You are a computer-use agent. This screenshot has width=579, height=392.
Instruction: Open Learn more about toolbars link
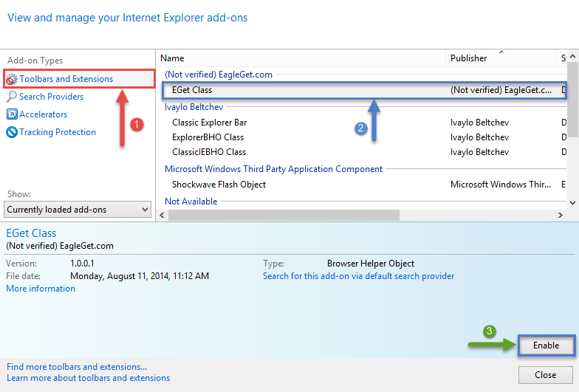point(88,378)
